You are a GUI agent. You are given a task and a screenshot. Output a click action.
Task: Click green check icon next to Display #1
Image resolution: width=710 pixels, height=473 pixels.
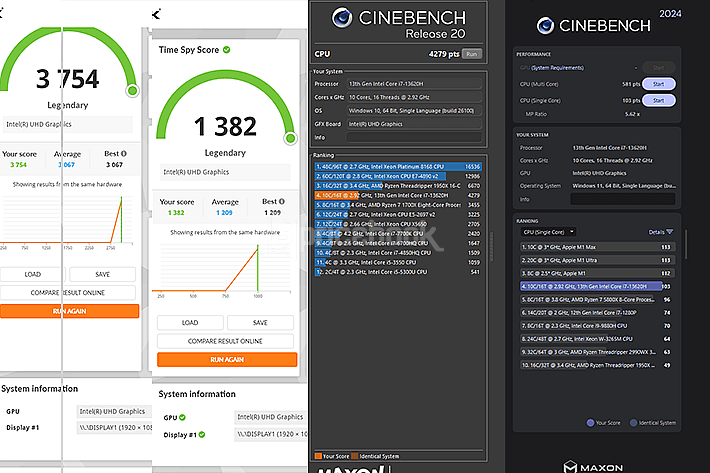tap(202, 435)
